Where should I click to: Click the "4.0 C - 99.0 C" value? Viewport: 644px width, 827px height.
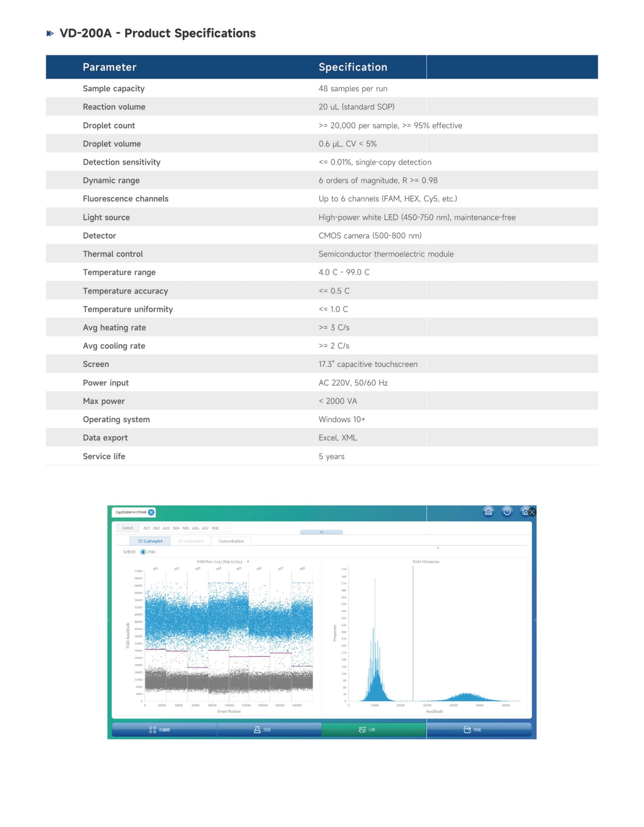tap(344, 272)
